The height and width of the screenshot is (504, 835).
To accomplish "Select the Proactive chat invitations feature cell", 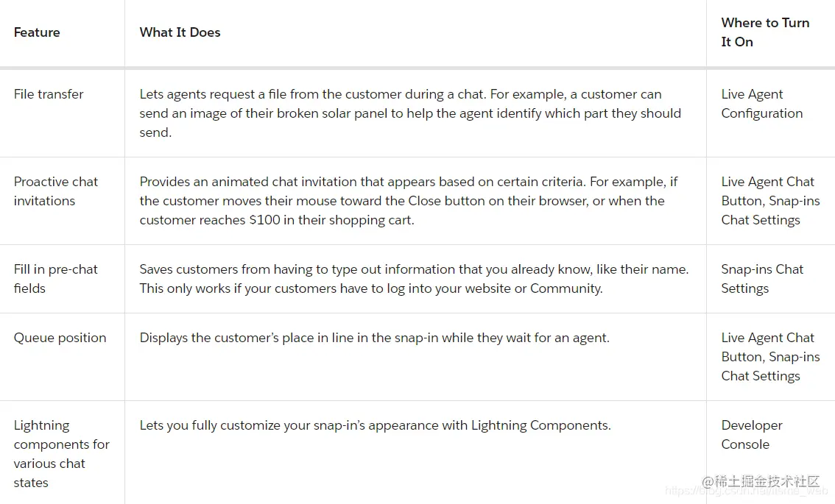I will pos(56,191).
